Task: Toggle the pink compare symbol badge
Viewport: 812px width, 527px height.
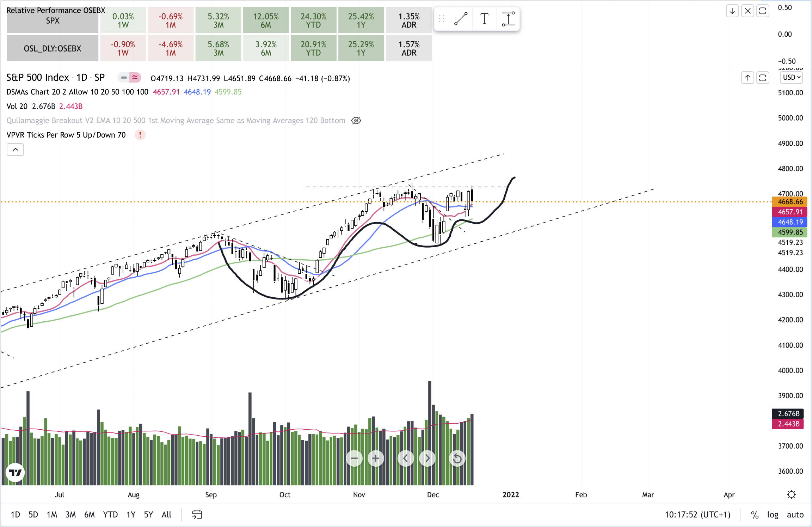Action: tap(135, 77)
